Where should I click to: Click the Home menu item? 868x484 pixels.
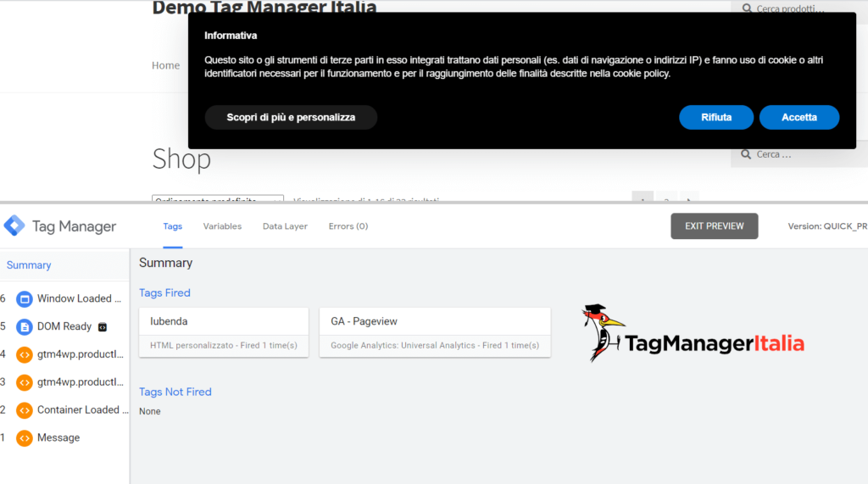point(165,65)
